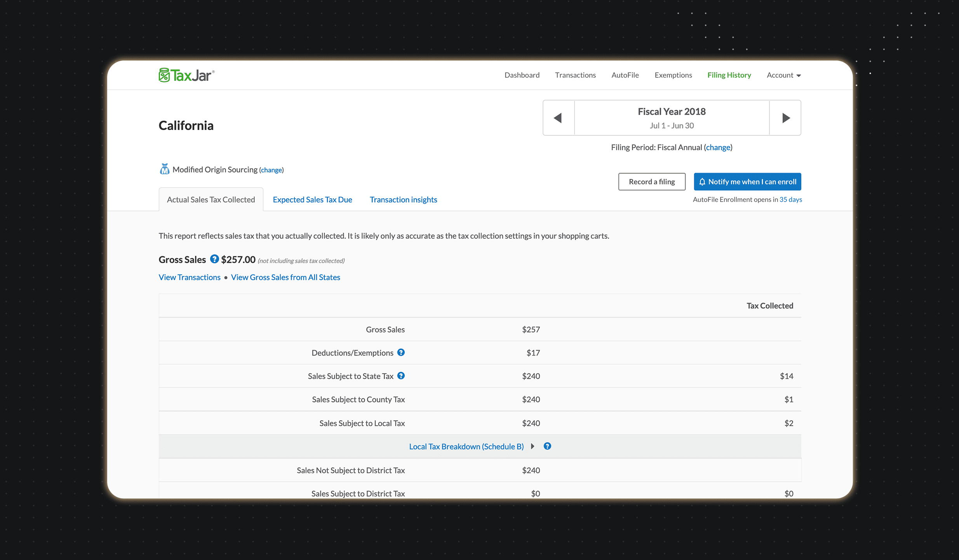This screenshot has width=959, height=560.
Task: Open the Account dropdown menu
Action: (x=783, y=75)
